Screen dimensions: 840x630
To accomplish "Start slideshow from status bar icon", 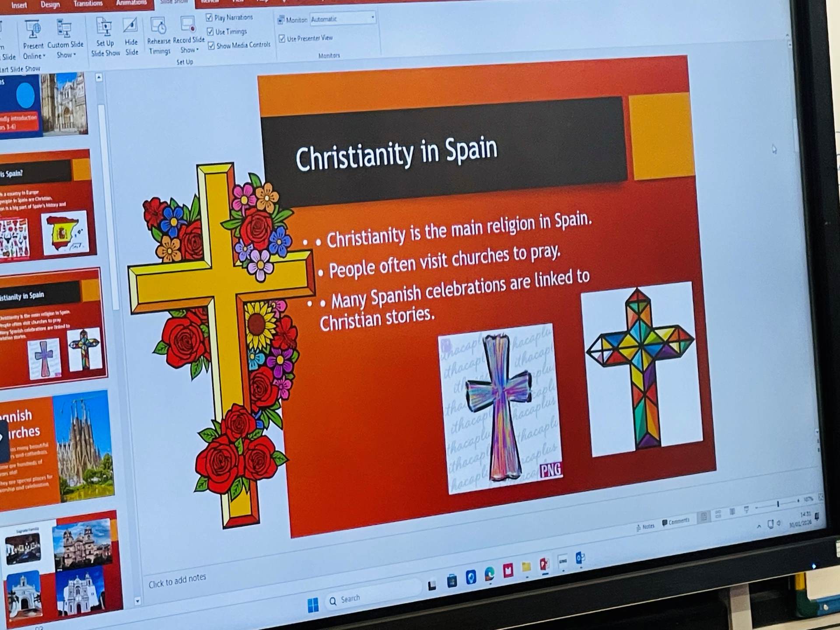I will (x=746, y=509).
